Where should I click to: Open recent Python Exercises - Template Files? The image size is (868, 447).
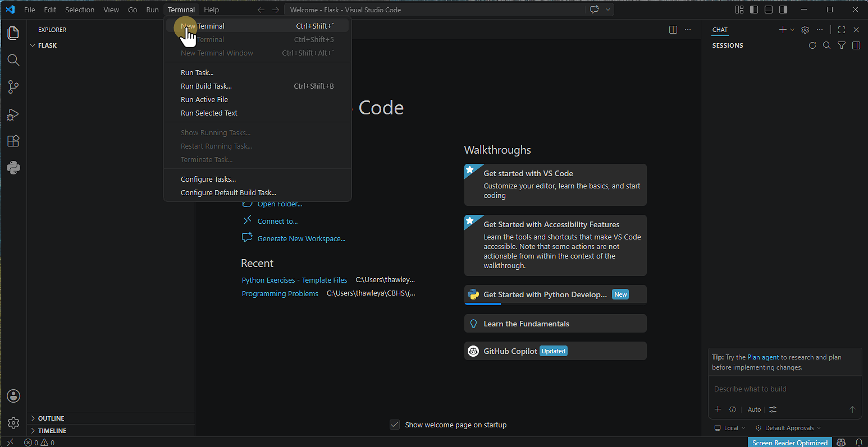(x=294, y=280)
